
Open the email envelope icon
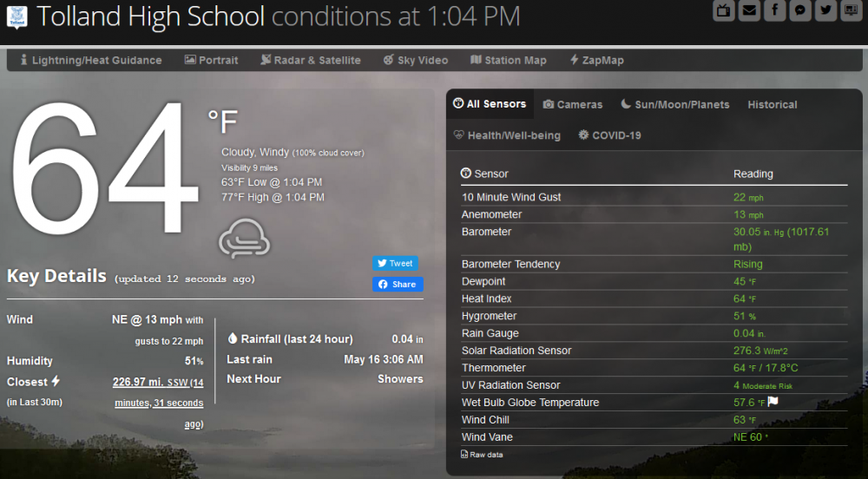point(749,10)
